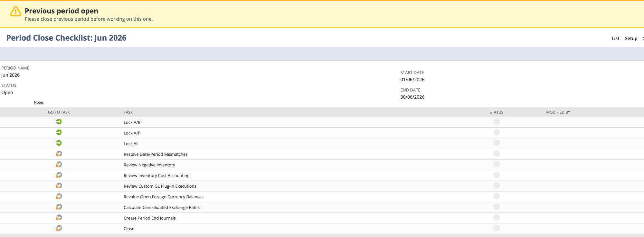Screen dimensions: 644x237
Task: Click locked arrow for Review Negative Inventory
Action: (59, 164)
